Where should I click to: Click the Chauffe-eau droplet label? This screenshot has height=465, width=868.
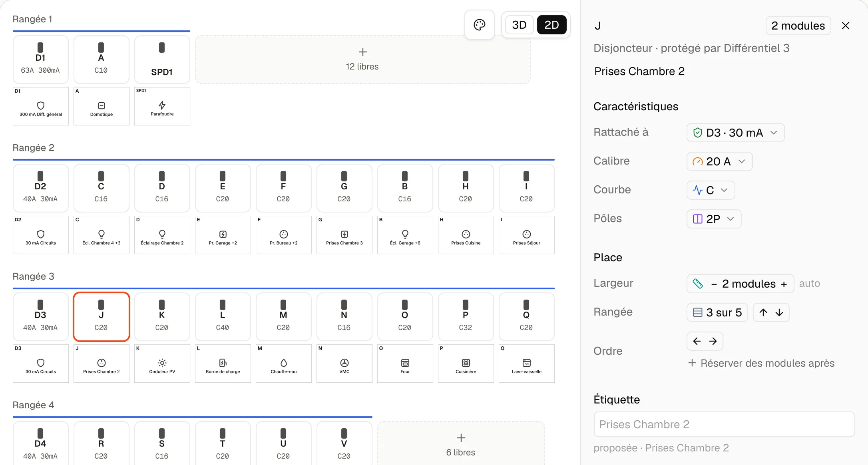click(284, 364)
